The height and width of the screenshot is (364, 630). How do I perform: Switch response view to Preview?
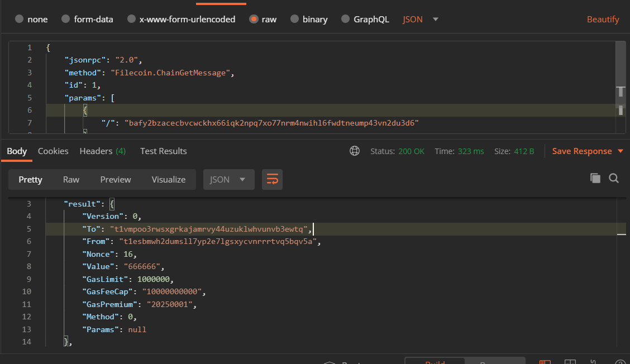tap(115, 179)
